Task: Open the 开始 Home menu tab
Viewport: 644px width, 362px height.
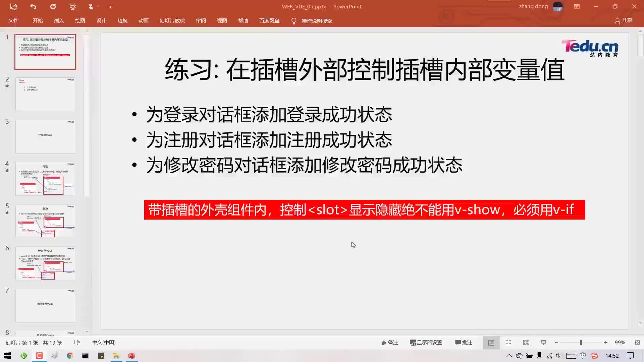Action: (x=38, y=21)
